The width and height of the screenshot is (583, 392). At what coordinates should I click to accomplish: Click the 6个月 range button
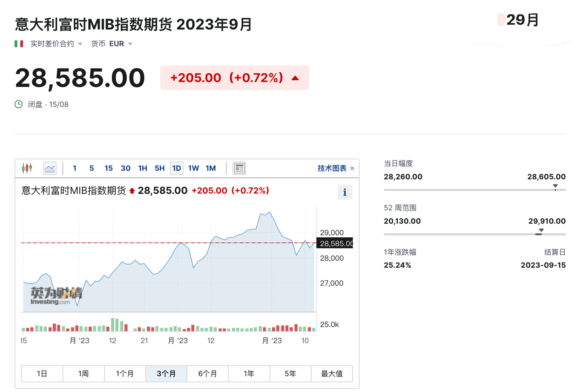point(208,373)
